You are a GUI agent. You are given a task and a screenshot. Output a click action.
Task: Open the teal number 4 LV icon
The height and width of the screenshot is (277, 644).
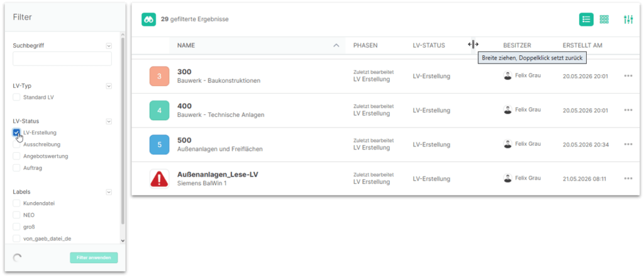(x=159, y=111)
